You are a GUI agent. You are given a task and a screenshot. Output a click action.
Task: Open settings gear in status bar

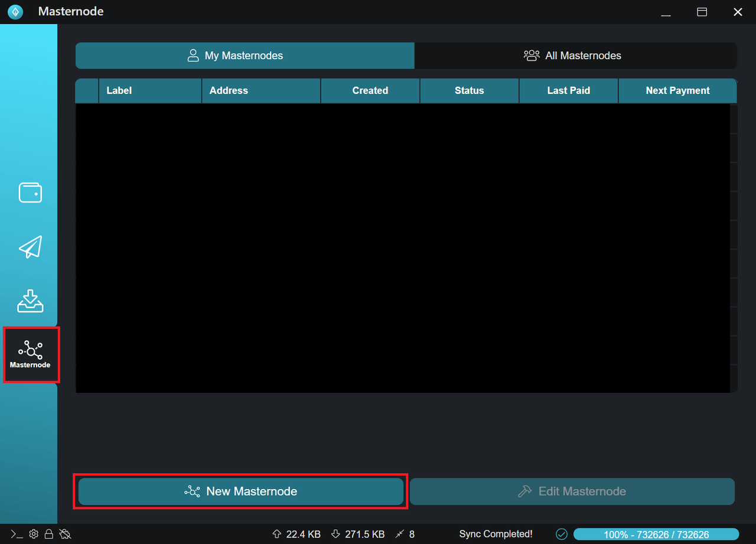[34, 534]
